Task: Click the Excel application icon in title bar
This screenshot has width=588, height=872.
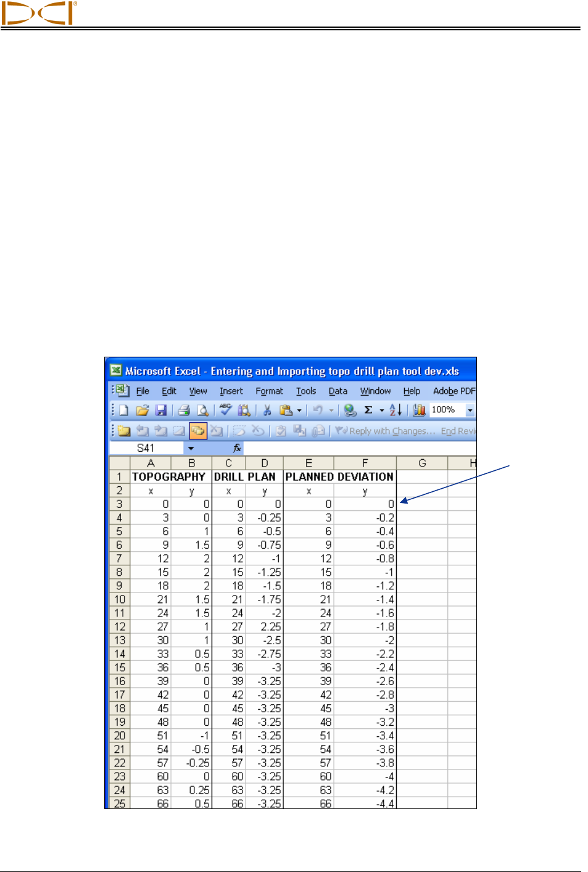Action: [116, 370]
